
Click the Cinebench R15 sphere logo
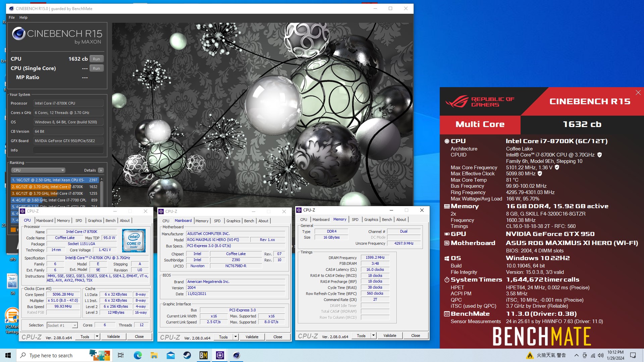[x=18, y=34]
